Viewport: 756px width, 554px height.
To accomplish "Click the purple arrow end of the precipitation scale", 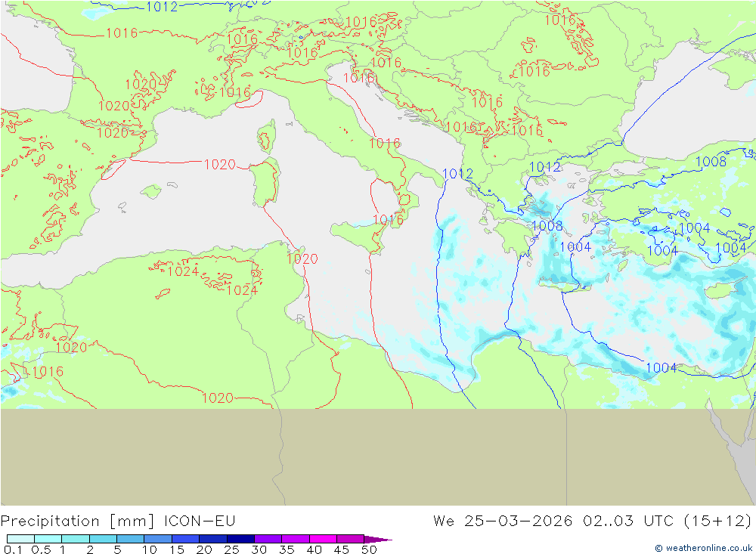I will pos(378,539).
